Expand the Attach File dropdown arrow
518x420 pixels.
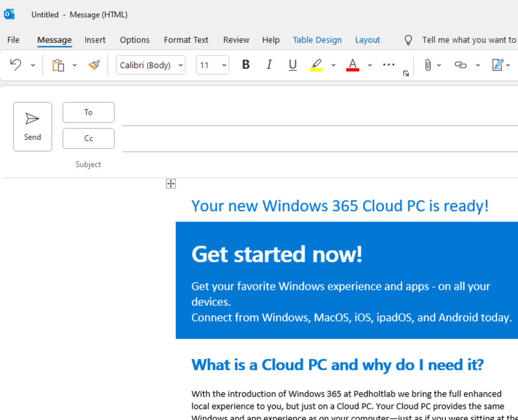pos(439,65)
